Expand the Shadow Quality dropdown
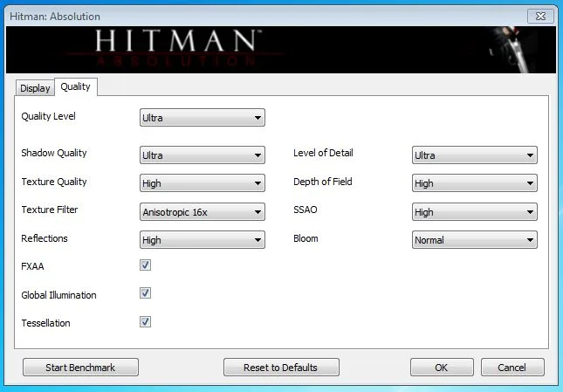Image resolution: width=563 pixels, height=392 pixels. (x=203, y=155)
